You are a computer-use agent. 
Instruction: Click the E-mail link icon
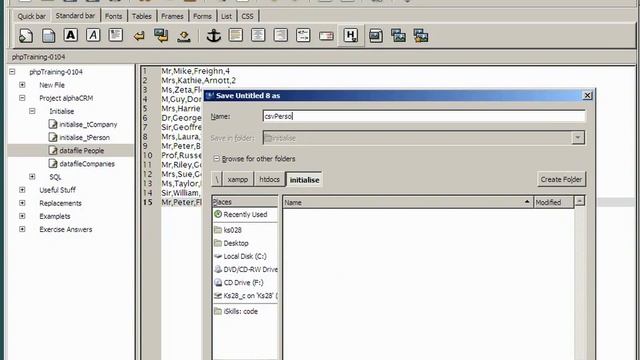click(326, 36)
